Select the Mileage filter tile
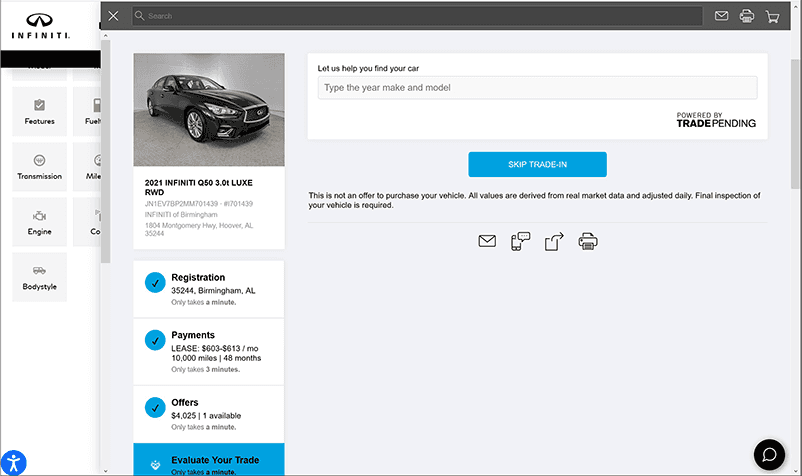Viewport: 802px width, 476px height. click(87, 167)
